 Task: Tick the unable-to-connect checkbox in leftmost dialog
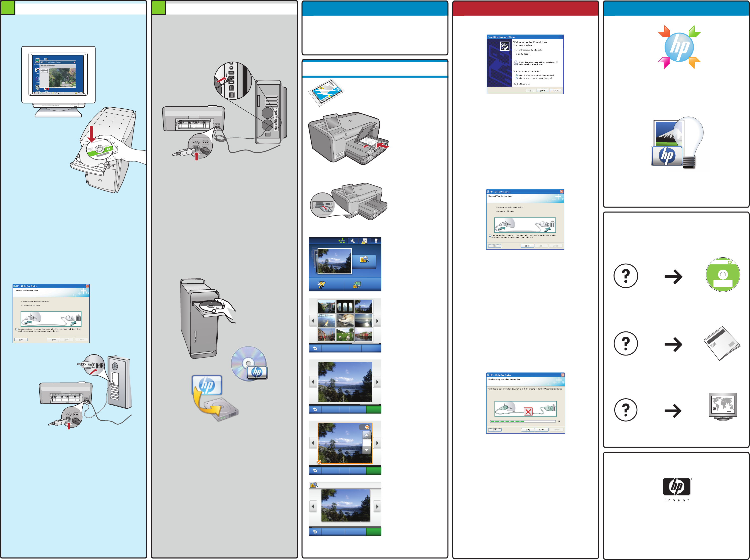coord(16,329)
